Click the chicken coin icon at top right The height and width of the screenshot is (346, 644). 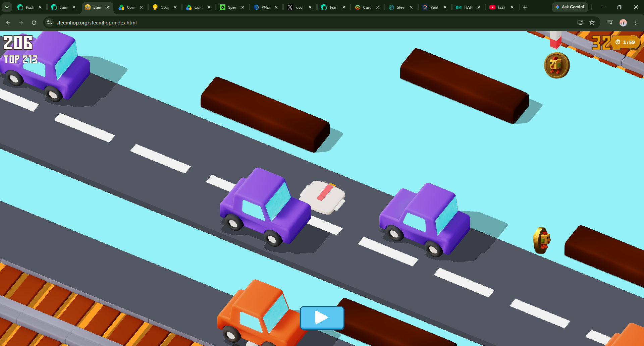click(557, 65)
